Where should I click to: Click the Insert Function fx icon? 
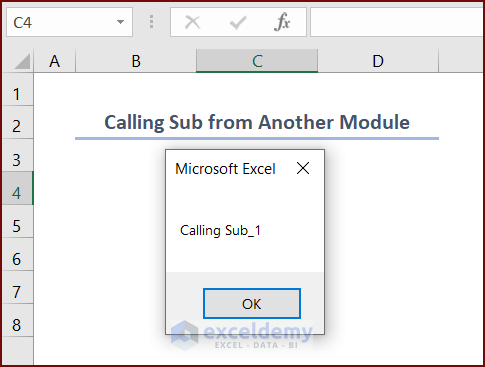point(282,22)
